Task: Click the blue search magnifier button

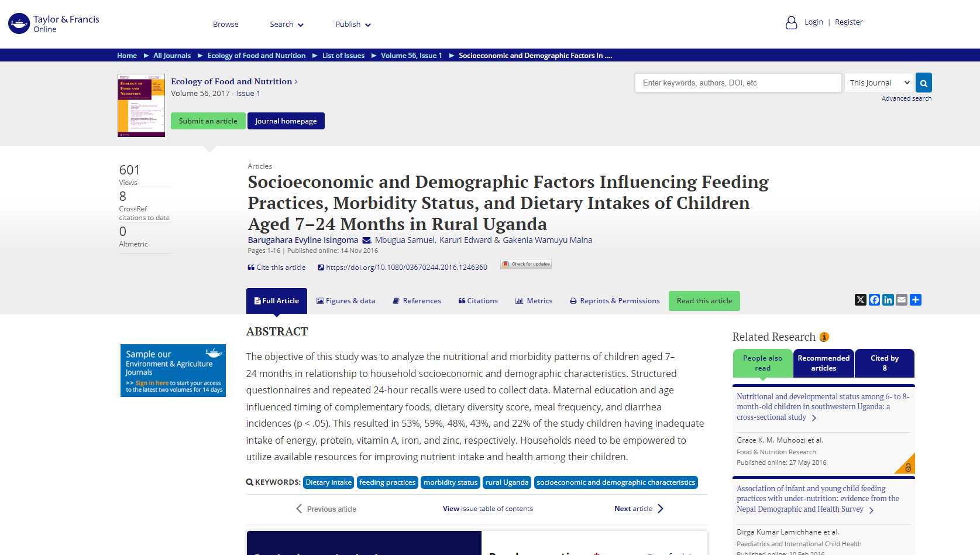Action: (x=924, y=83)
